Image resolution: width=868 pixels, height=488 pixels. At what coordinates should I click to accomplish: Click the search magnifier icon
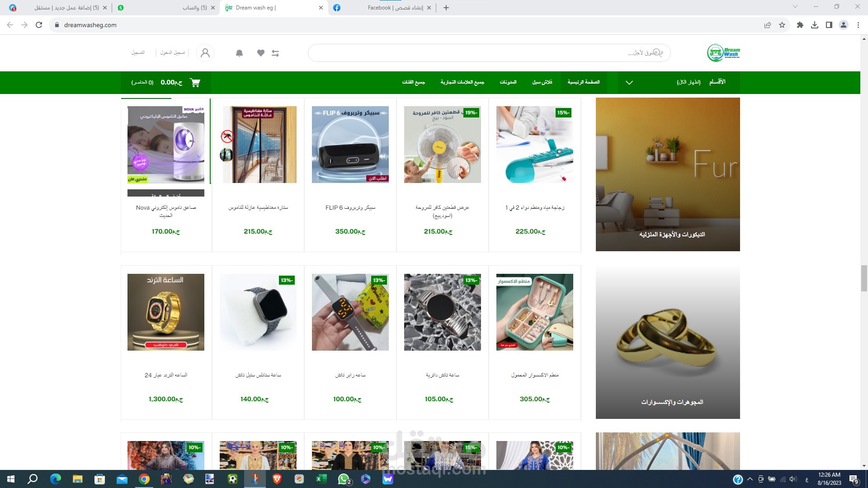(657, 52)
